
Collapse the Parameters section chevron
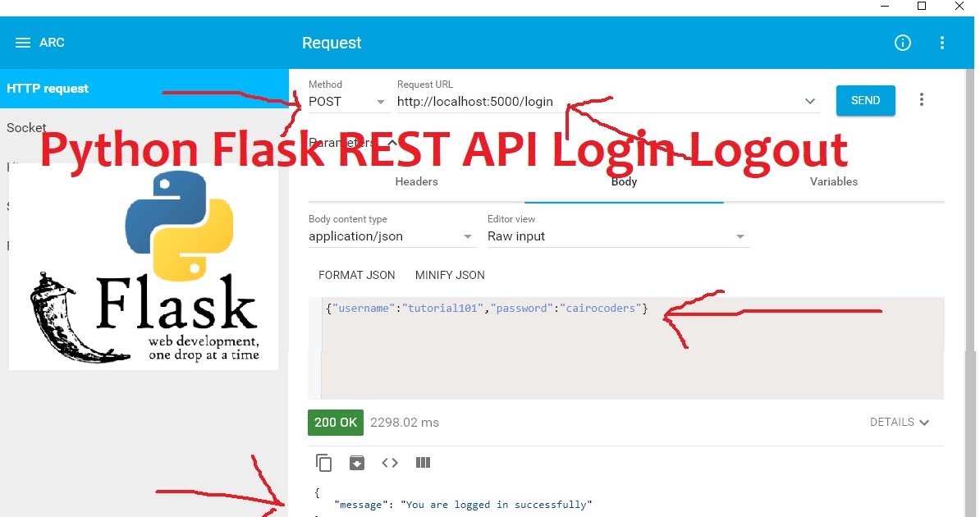tap(392, 141)
